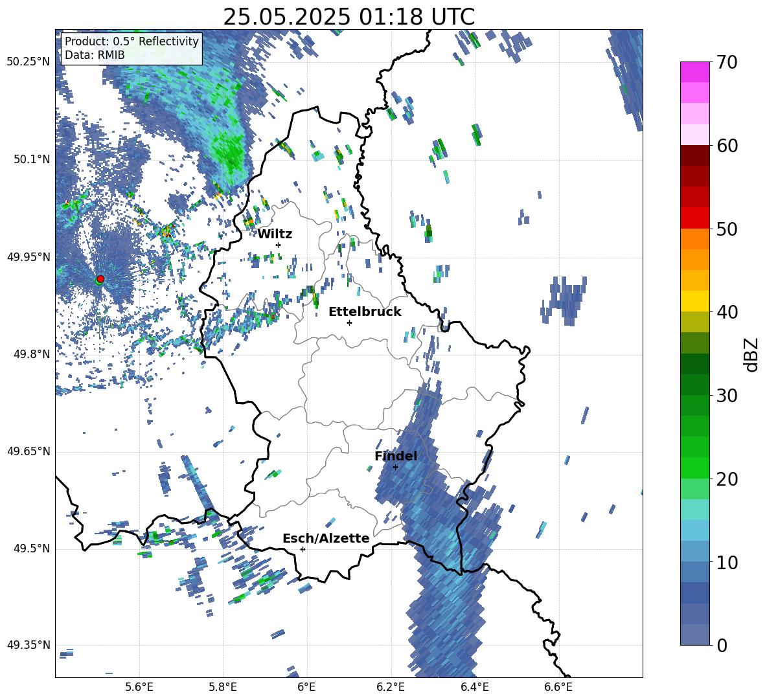767x700 pixels.
Task: Click the 10 label on the colorbar
Action: click(727, 563)
